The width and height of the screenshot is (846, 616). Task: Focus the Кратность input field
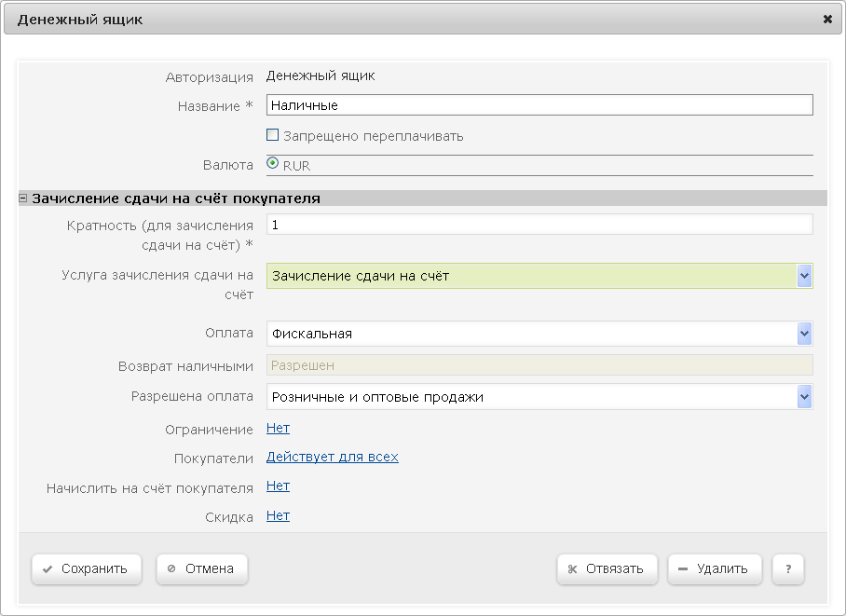point(539,225)
